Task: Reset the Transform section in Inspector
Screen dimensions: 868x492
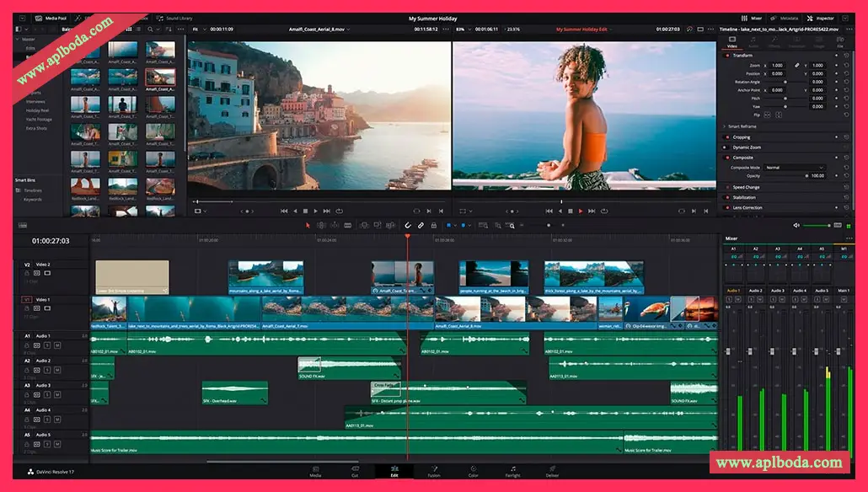Action: [x=847, y=56]
